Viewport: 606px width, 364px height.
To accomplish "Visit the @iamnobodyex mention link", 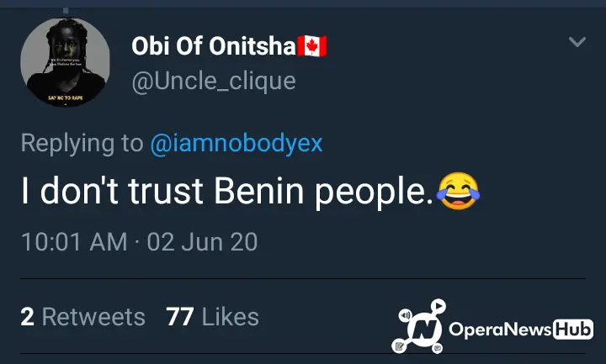I will click(x=237, y=143).
